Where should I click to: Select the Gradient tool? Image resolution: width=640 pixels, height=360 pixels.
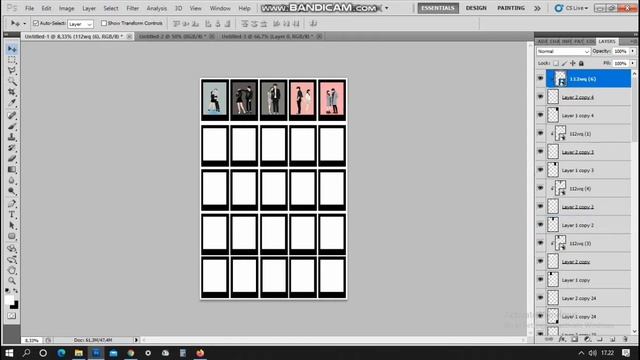click(12, 169)
